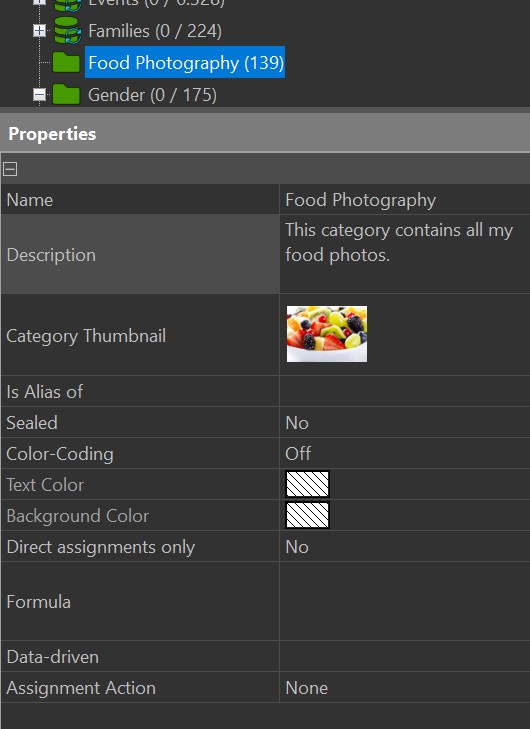The width and height of the screenshot is (530, 729).
Task: Click the Properties panel header
Action: pos(265,134)
